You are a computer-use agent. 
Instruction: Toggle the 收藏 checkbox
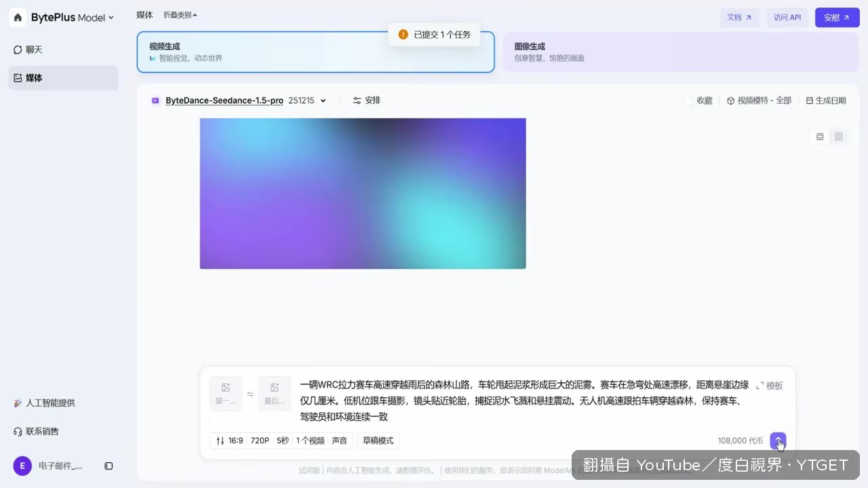tap(688, 100)
